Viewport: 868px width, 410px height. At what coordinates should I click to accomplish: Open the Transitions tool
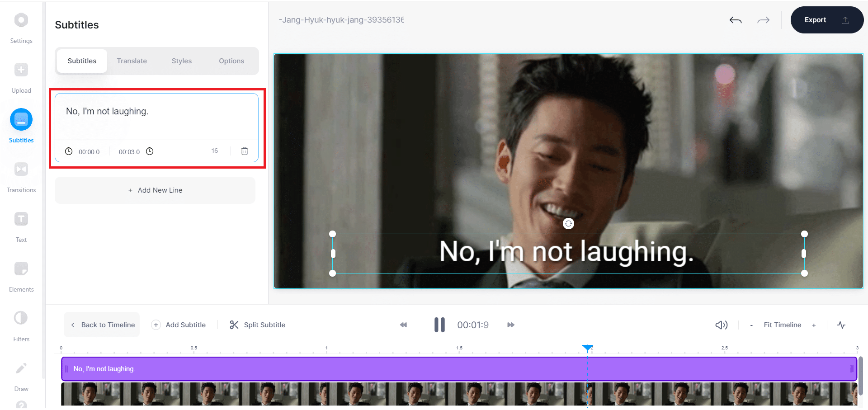point(21,170)
